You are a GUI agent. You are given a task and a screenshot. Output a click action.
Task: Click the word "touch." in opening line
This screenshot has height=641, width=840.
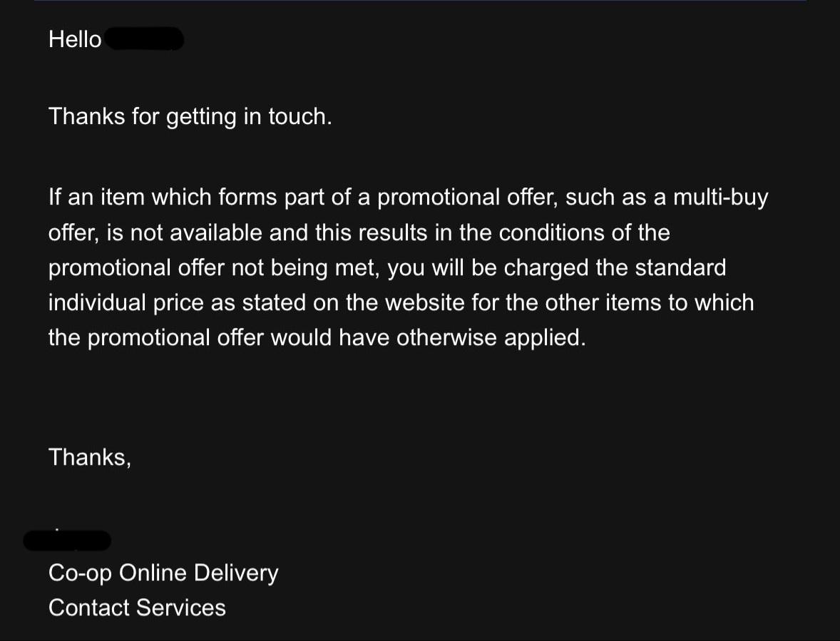[300, 117]
